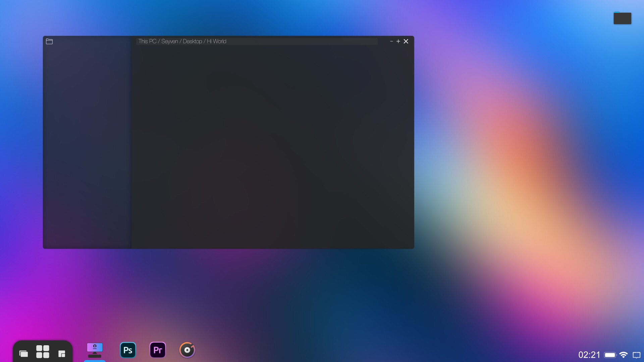644x362 pixels.
Task: Click the folder icon in the file manager sidebar
Action: [49, 41]
